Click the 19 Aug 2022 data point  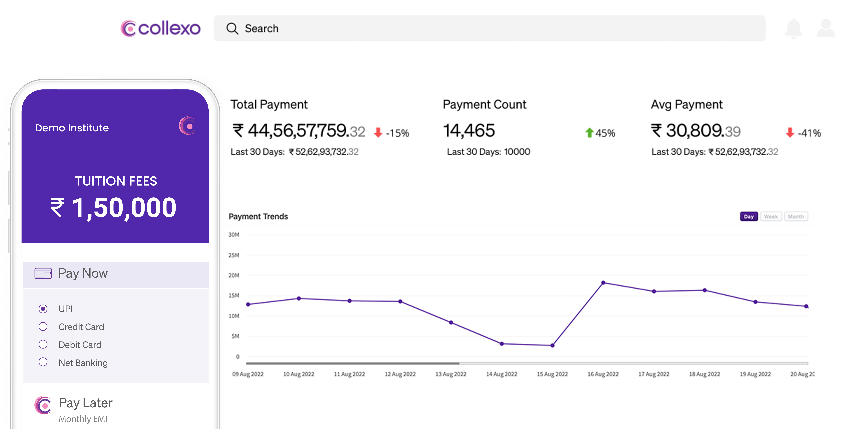(755, 302)
